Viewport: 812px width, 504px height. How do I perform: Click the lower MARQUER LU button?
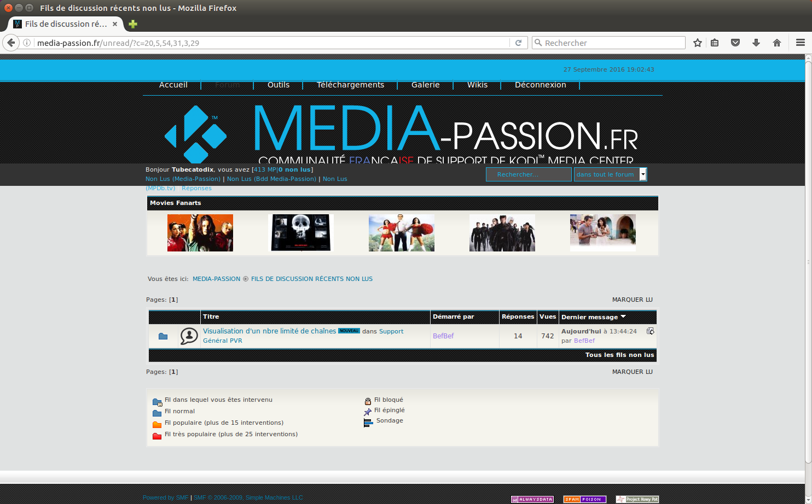(x=633, y=372)
